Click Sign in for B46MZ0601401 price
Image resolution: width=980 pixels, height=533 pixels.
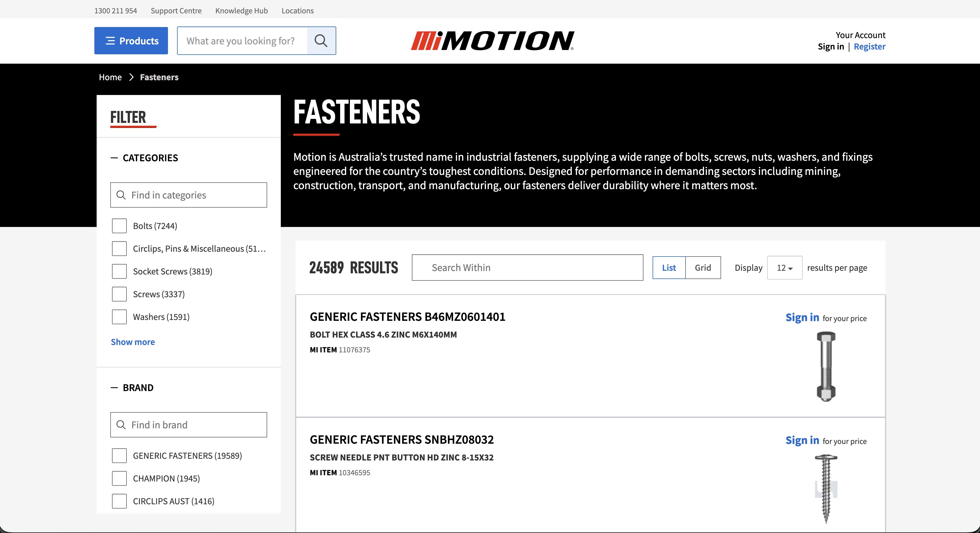[802, 317]
